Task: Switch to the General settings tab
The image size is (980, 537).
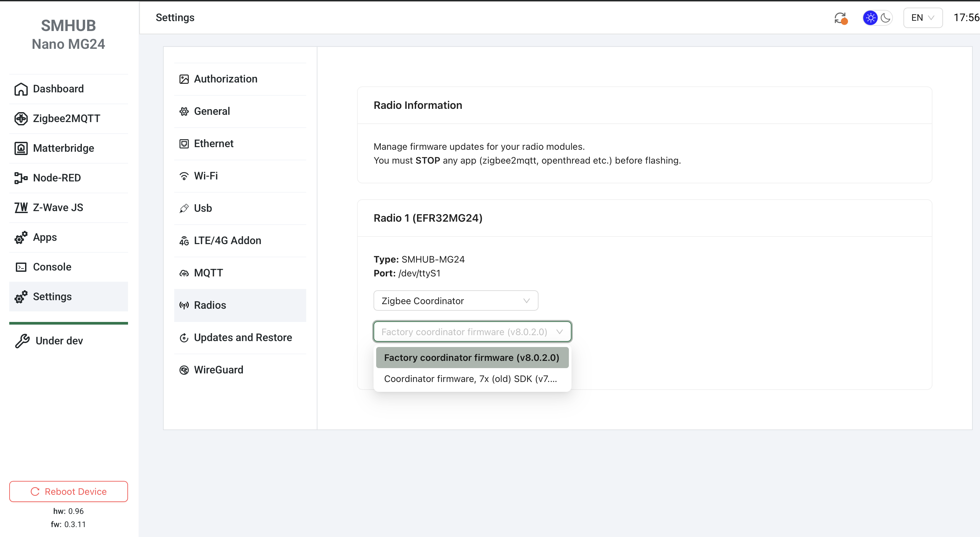Action: click(240, 111)
